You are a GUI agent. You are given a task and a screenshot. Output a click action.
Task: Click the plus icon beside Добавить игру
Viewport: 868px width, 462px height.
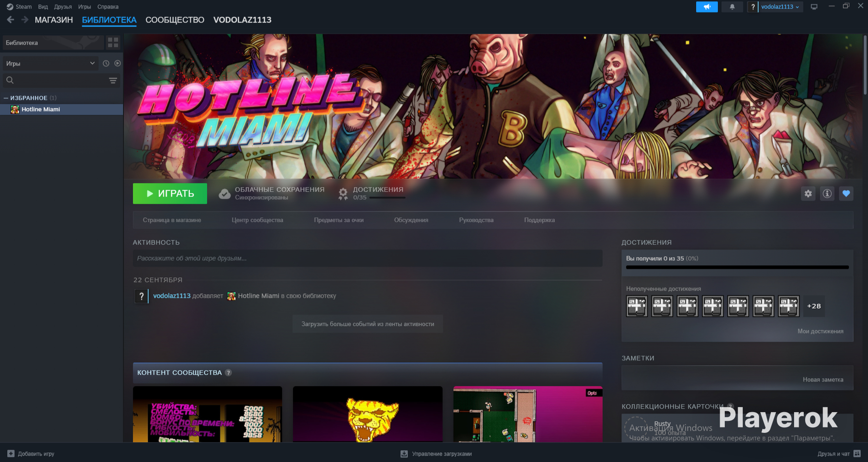click(11, 454)
